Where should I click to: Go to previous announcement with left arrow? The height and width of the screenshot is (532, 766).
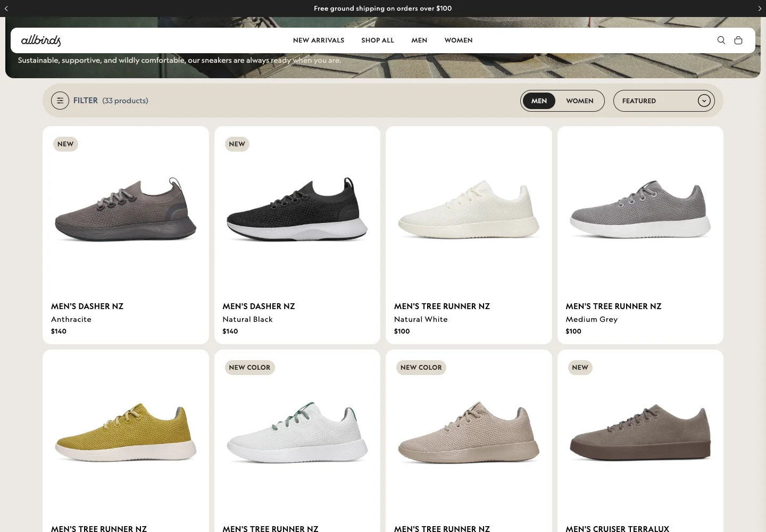click(x=6, y=9)
